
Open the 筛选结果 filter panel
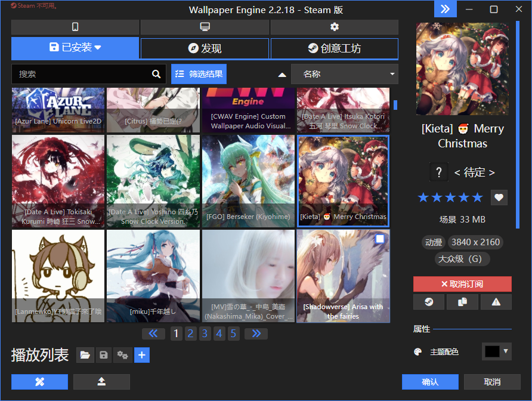[x=199, y=74]
